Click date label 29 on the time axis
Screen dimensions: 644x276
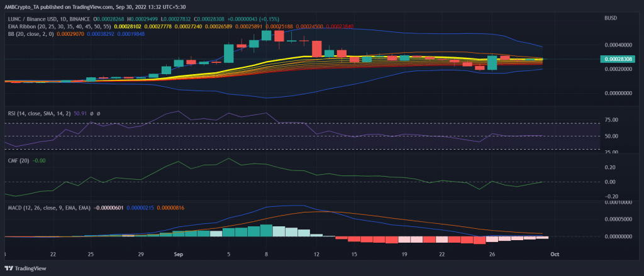140,254
